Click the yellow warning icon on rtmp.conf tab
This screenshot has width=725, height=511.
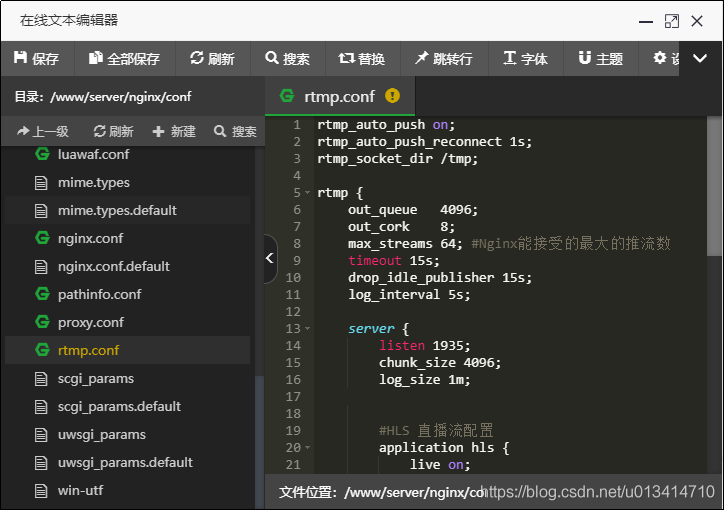[x=393, y=96]
